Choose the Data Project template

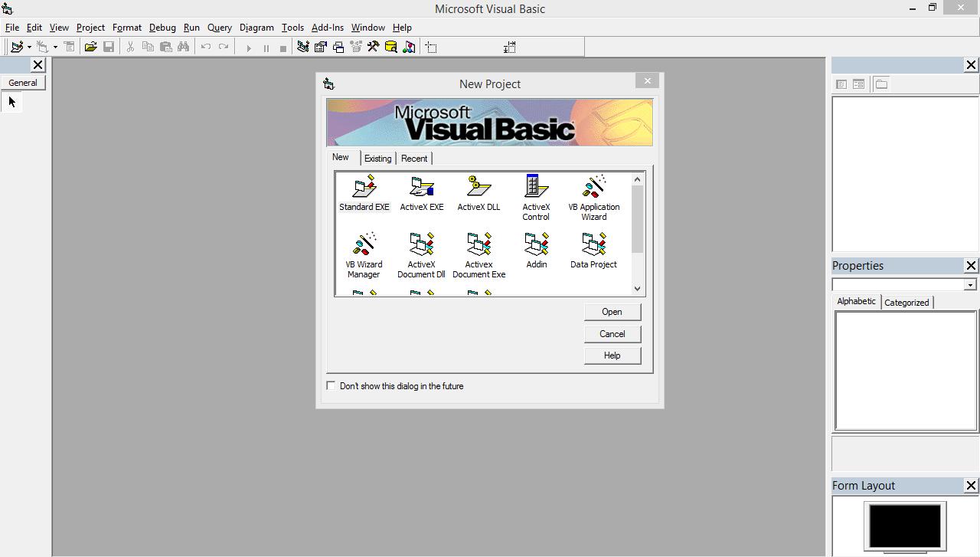coord(593,247)
